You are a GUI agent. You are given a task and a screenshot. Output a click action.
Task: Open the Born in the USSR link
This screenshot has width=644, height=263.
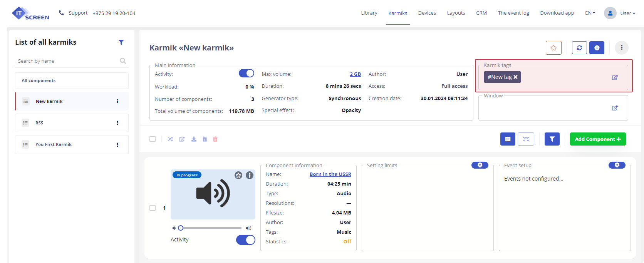(330, 174)
